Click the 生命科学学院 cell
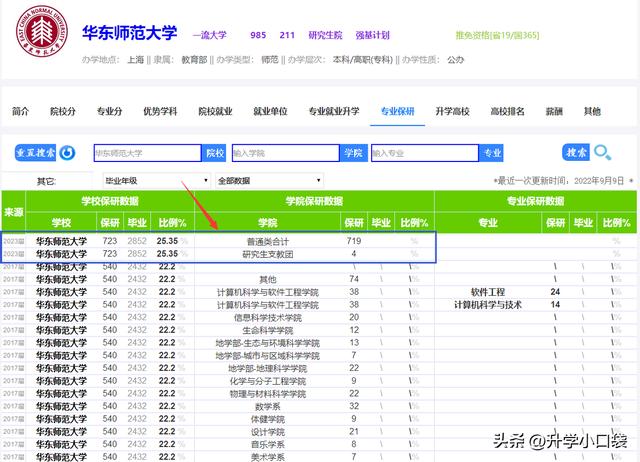The width and height of the screenshot is (640, 462). (267, 330)
